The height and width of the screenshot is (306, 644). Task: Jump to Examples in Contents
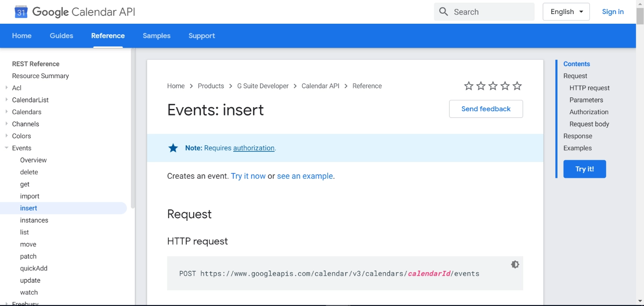[x=578, y=148]
